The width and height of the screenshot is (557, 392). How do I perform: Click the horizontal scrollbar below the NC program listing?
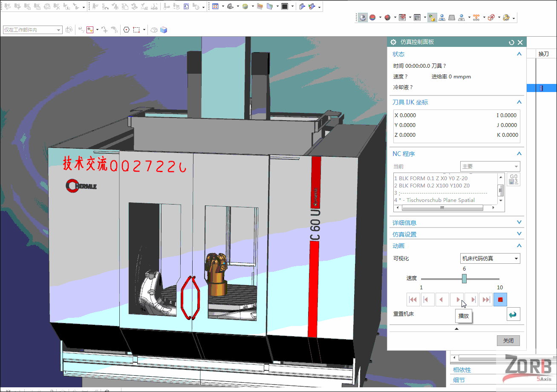(x=442, y=208)
